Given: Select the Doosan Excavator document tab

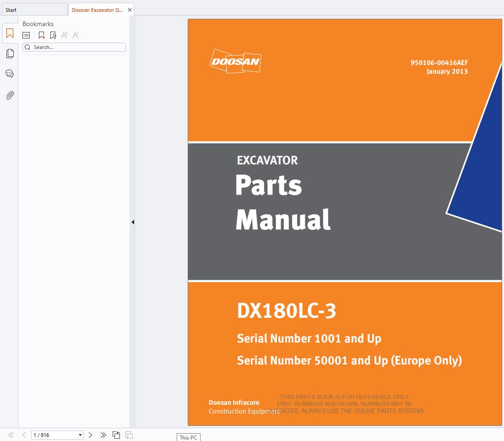Looking at the screenshot, I should click(97, 10).
